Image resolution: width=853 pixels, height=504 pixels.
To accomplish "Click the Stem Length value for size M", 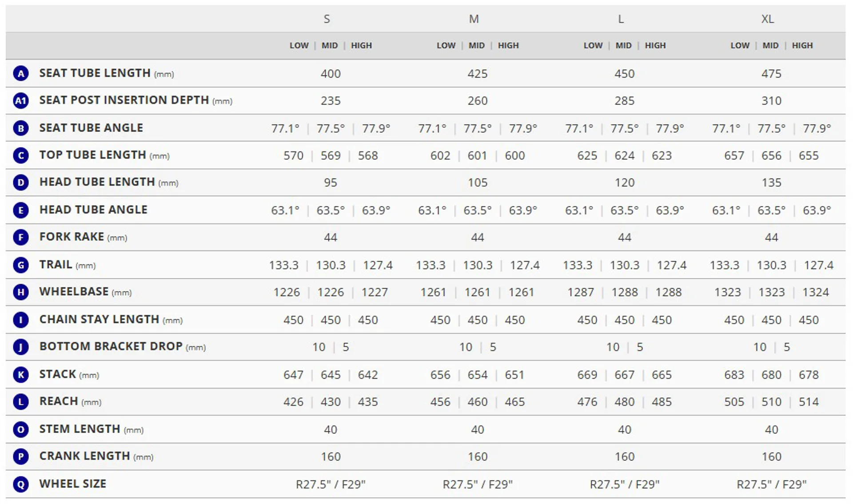I will 478,429.
